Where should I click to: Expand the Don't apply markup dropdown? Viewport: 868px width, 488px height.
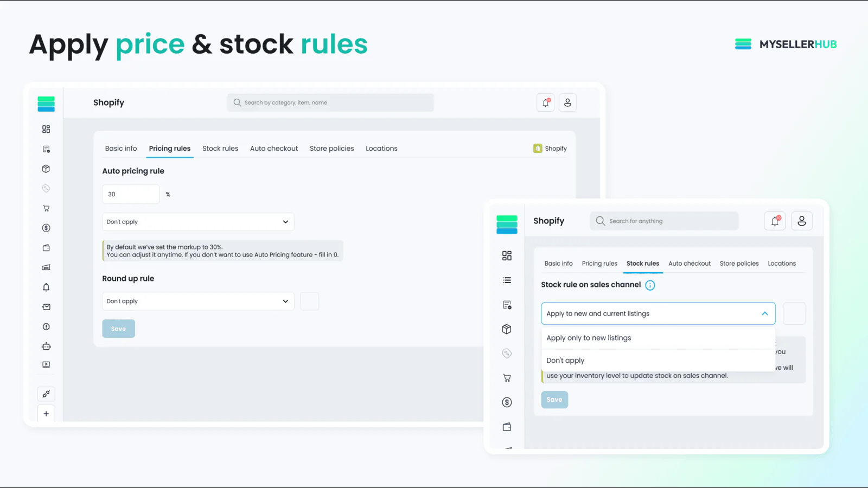click(197, 222)
